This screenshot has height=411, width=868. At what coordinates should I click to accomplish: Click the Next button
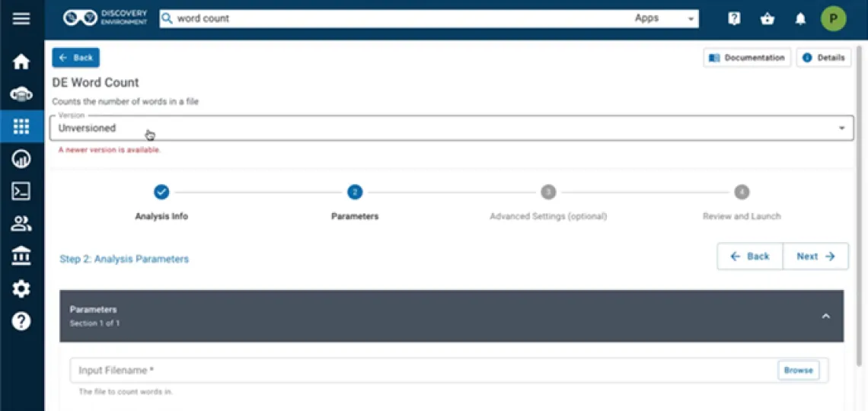[x=815, y=256]
